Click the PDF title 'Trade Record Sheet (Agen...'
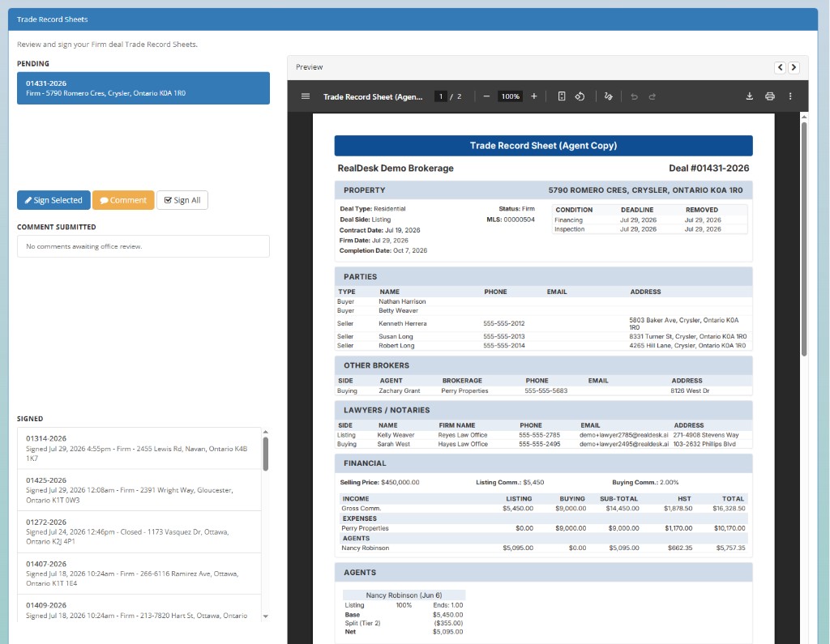The height and width of the screenshot is (644, 830). 373,97
